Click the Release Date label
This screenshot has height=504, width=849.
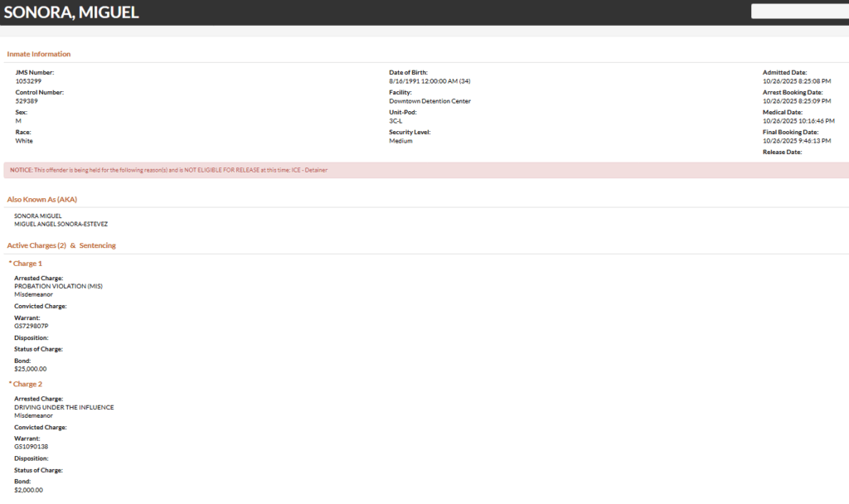782,153
